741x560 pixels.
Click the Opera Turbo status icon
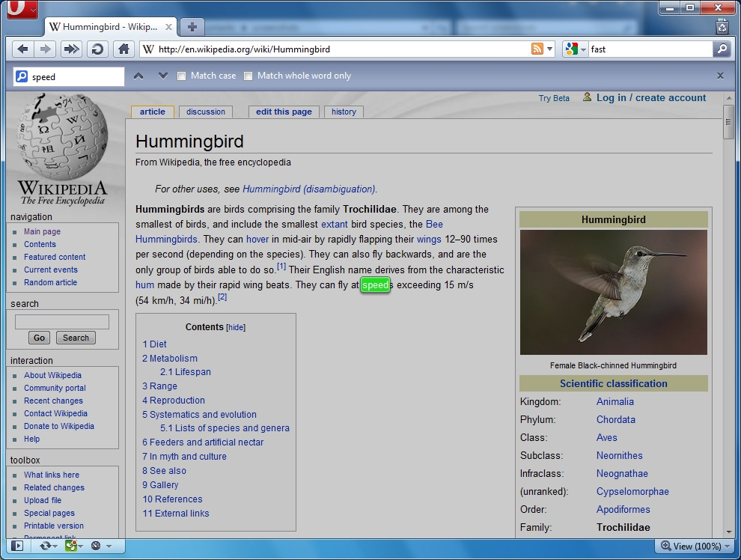[96, 546]
